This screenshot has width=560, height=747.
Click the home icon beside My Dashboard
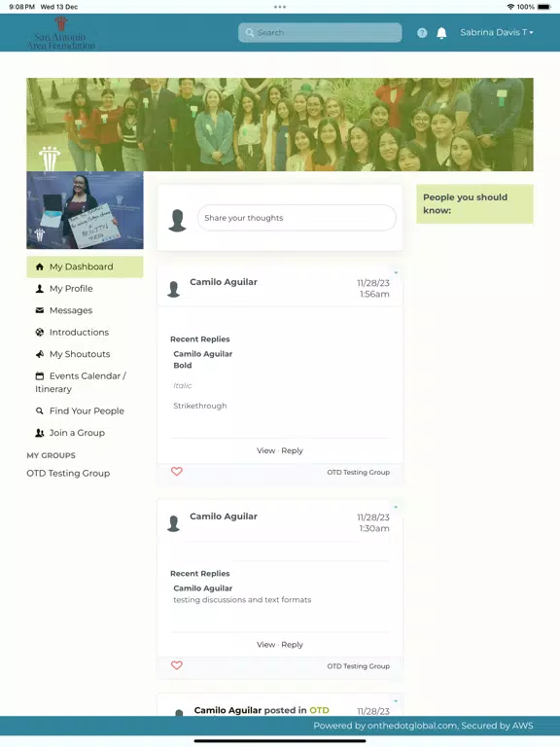pyautogui.click(x=40, y=267)
